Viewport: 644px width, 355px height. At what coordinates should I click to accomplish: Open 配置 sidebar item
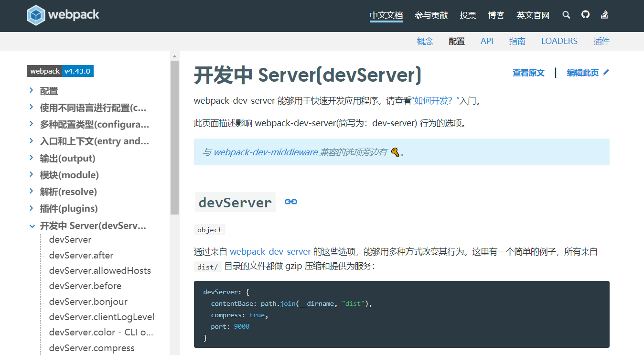pos(49,91)
